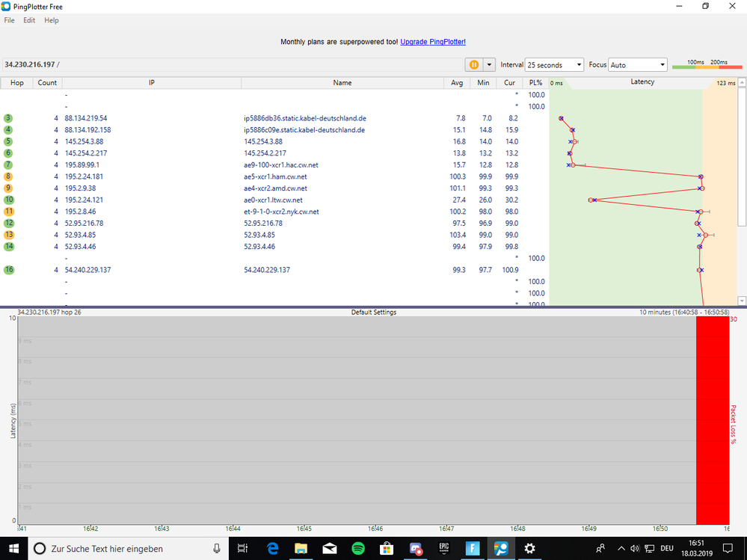The image size is (747, 560).
Task: Click the Latency graph column header
Action: 642,82
